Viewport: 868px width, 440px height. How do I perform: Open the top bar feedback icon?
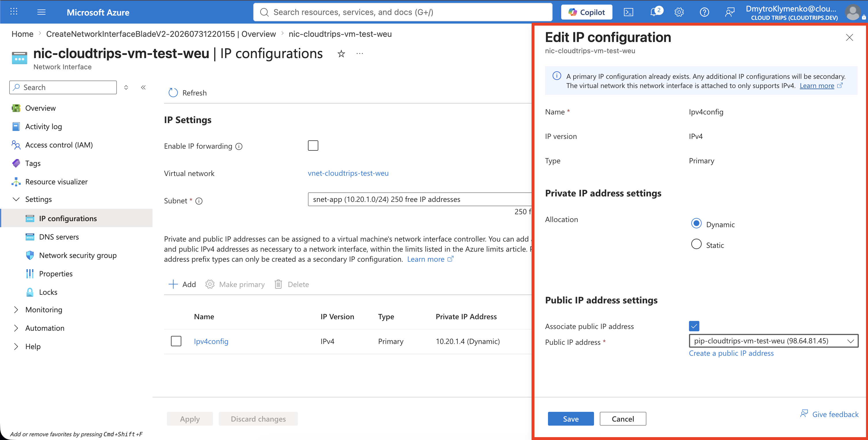(x=730, y=12)
